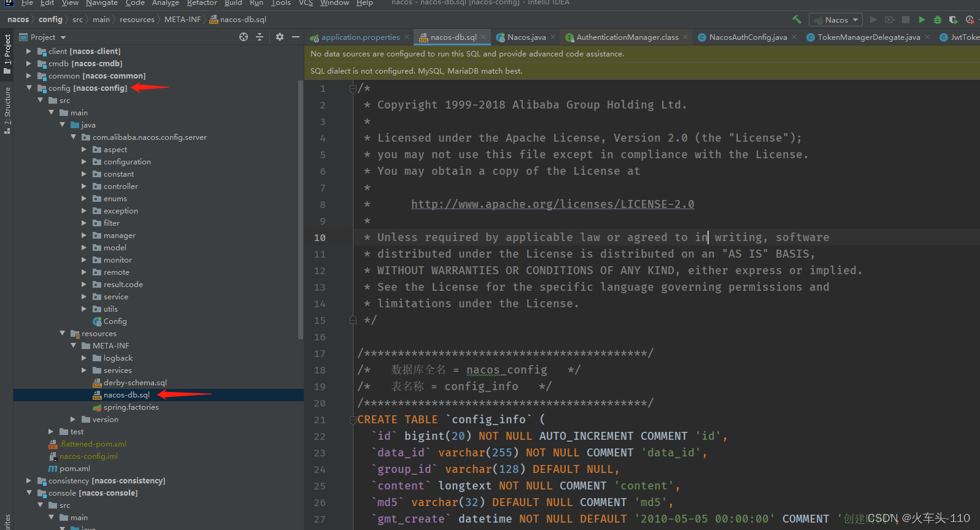Collapse the console [nacos-console] module

tap(28, 493)
